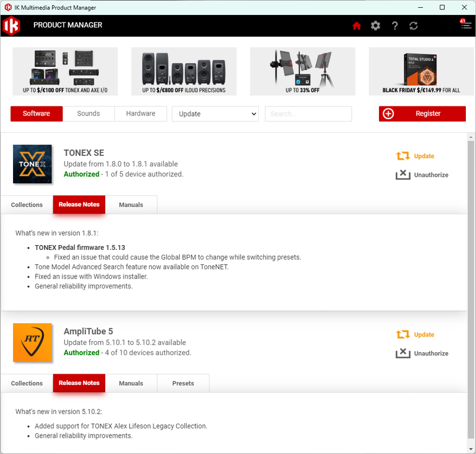
Task: Click '4 of 10 devices authorized' status
Action: point(148,353)
